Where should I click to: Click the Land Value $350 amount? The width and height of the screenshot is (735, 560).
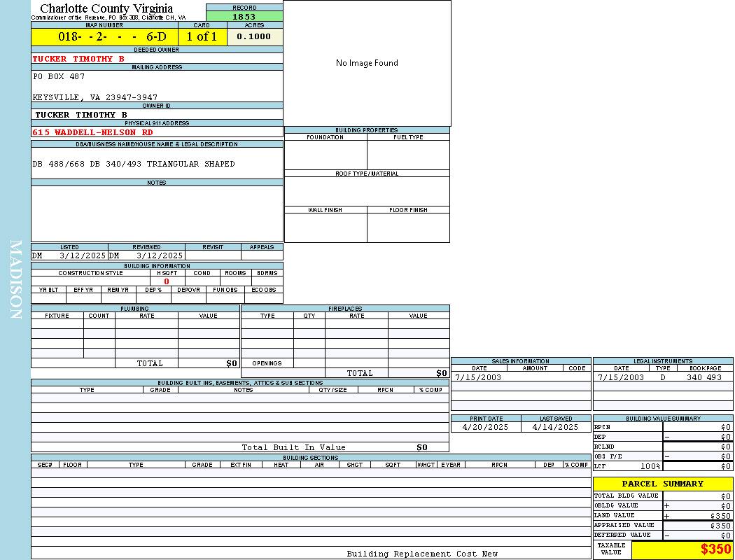pos(720,516)
